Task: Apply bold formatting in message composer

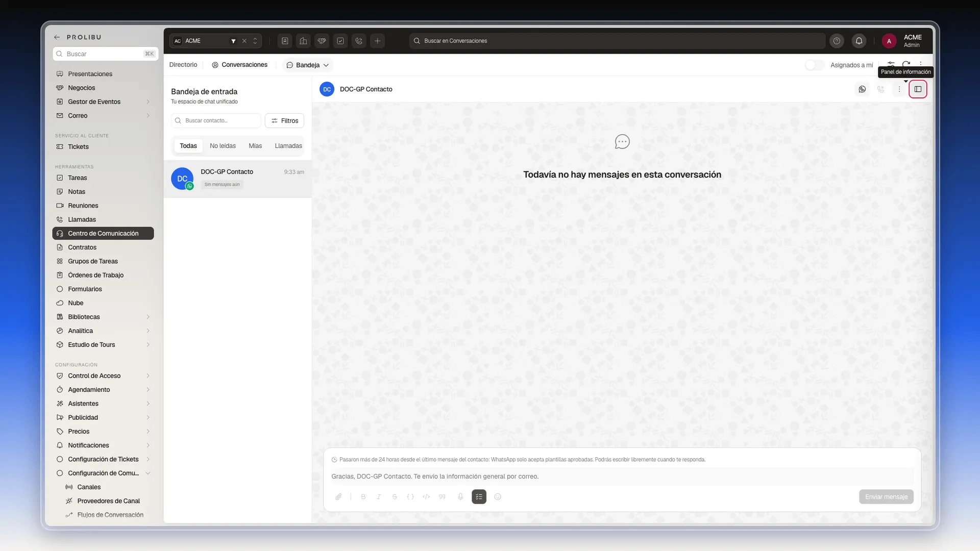Action: pyautogui.click(x=363, y=496)
